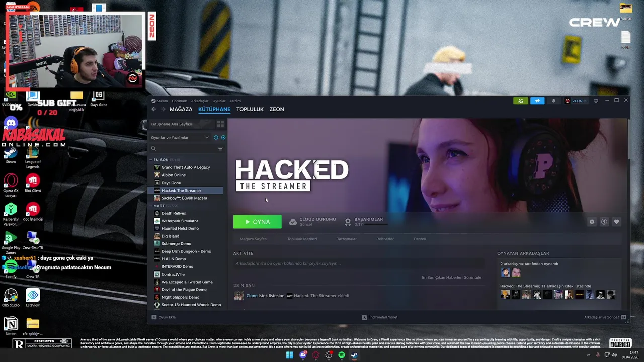
Task: Open İndirmeleri Yönet downloads
Action: pos(380,317)
